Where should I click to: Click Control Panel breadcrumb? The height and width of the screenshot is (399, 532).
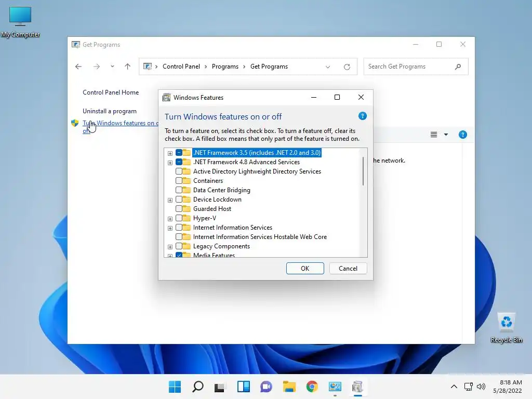[x=181, y=66]
